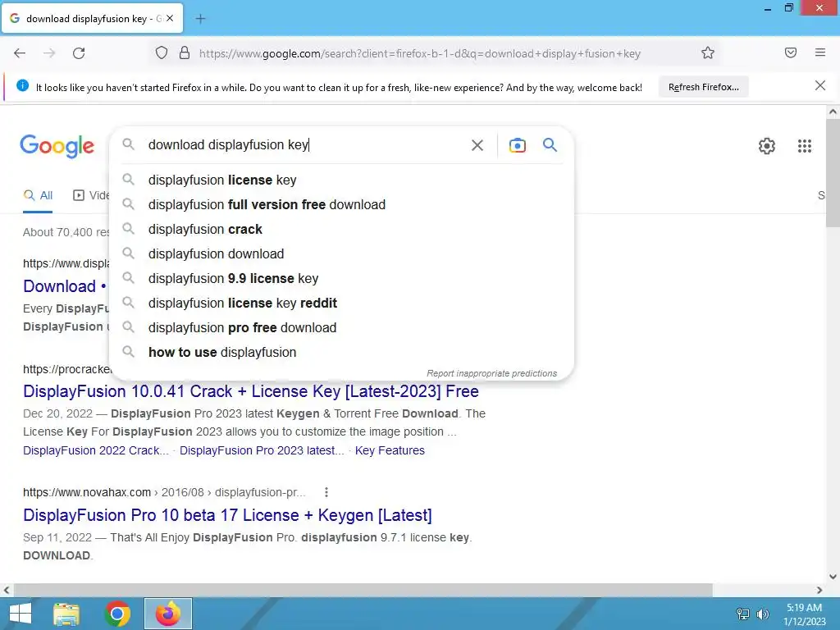Click the forward navigation arrow

point(49,53)
